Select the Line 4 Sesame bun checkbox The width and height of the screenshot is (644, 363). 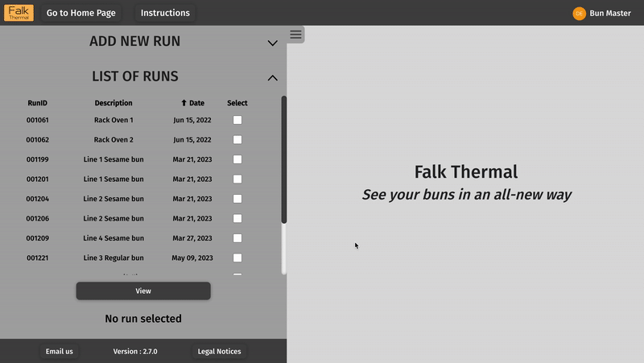(x=237, y=238)
